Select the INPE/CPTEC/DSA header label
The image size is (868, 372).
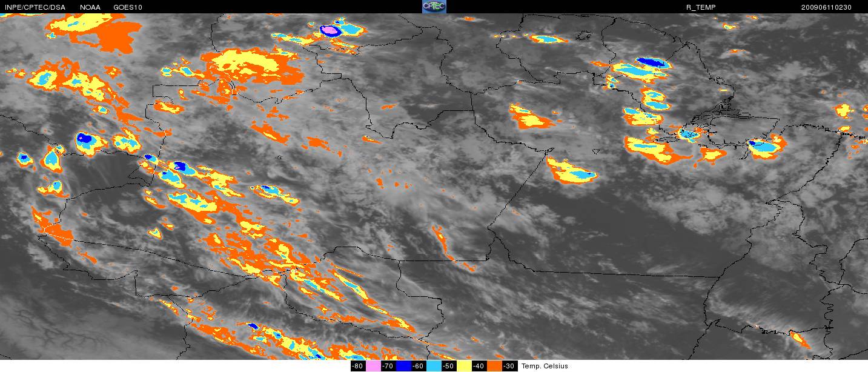click(35, 7)
